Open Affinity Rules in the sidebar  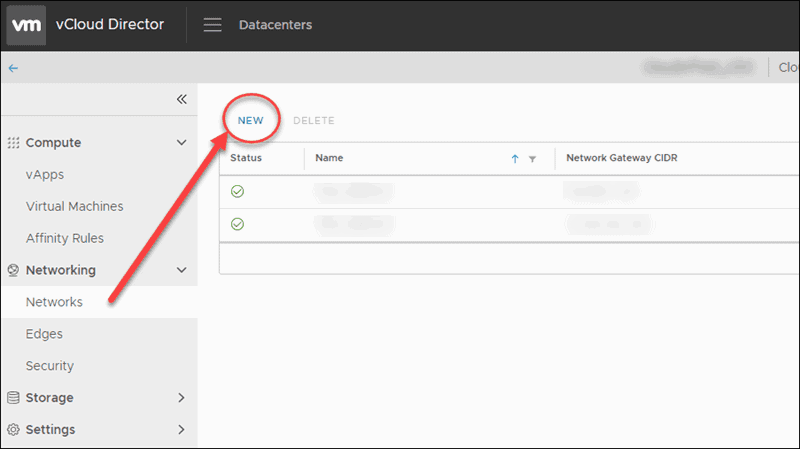pyautogui.click(x=65, y=238)
